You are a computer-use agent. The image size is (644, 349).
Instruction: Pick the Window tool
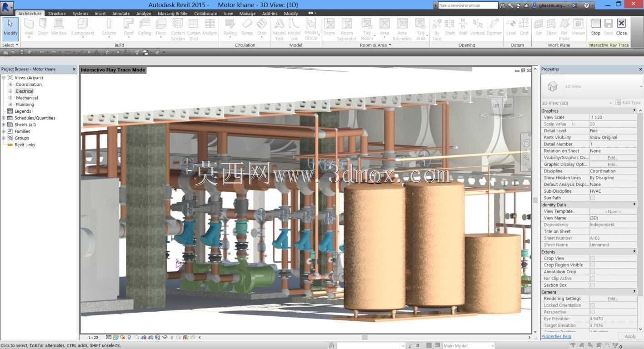pos(59,27)
